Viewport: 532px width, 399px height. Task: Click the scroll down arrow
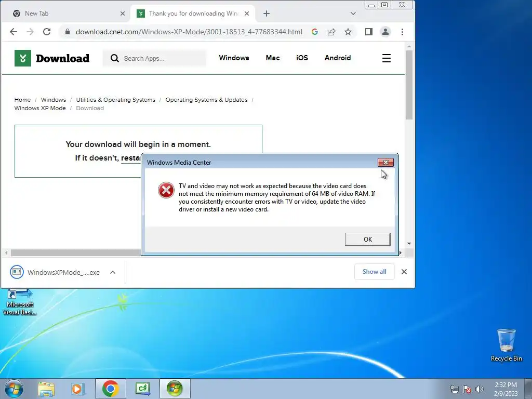[x=409, y=244]
